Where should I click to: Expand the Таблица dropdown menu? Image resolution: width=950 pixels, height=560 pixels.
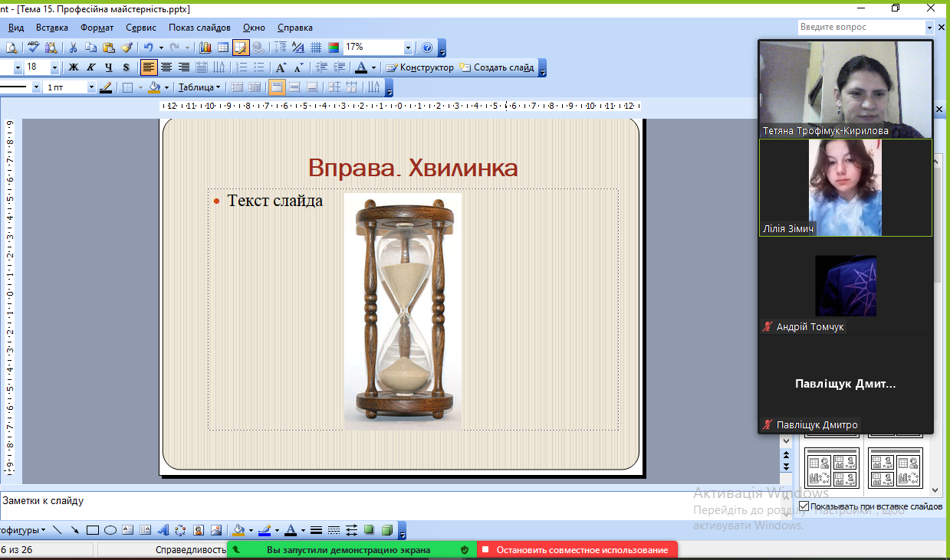click(199, 87)
